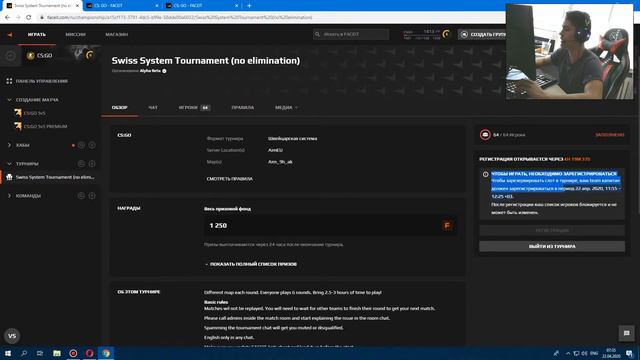Switch to the ЧАТ (Chat) tab
640x360 pixels.
153,108
